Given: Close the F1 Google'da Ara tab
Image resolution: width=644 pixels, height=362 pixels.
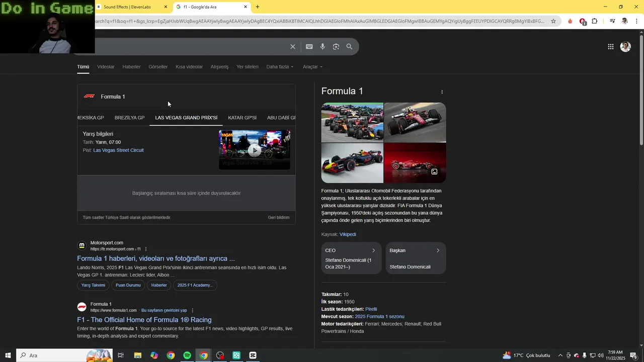Looking at the screenshot, I should pyautogui.click(x=246, y=7).
